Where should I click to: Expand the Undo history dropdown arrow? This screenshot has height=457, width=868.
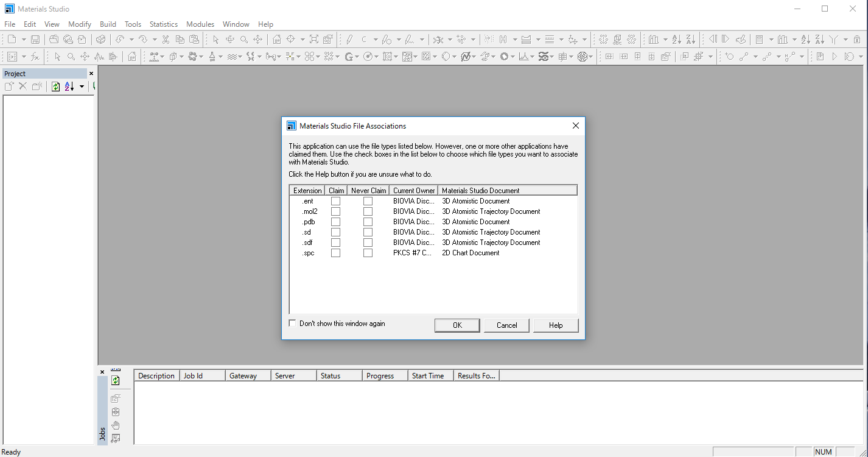click(x=131, y=40)
